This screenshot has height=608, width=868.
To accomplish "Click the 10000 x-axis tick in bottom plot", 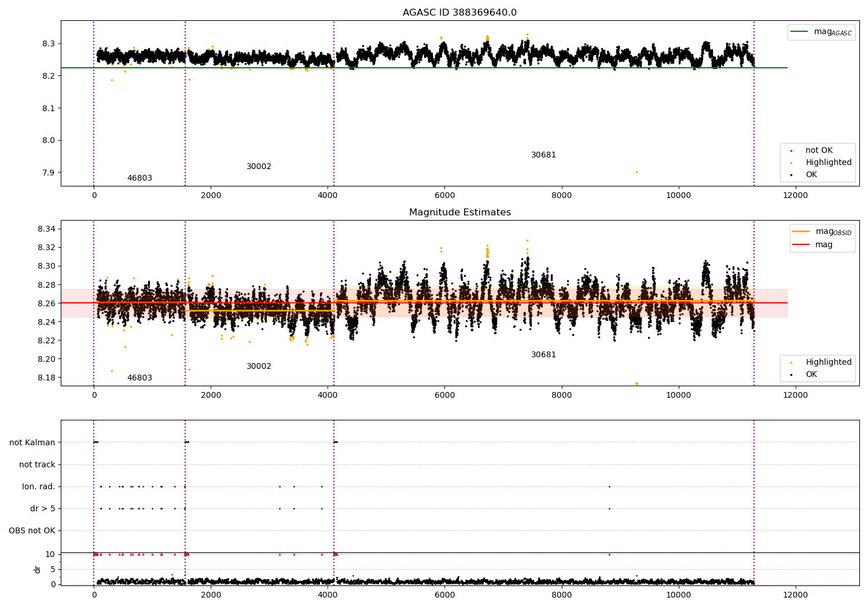I will click(x=678, y=595).
